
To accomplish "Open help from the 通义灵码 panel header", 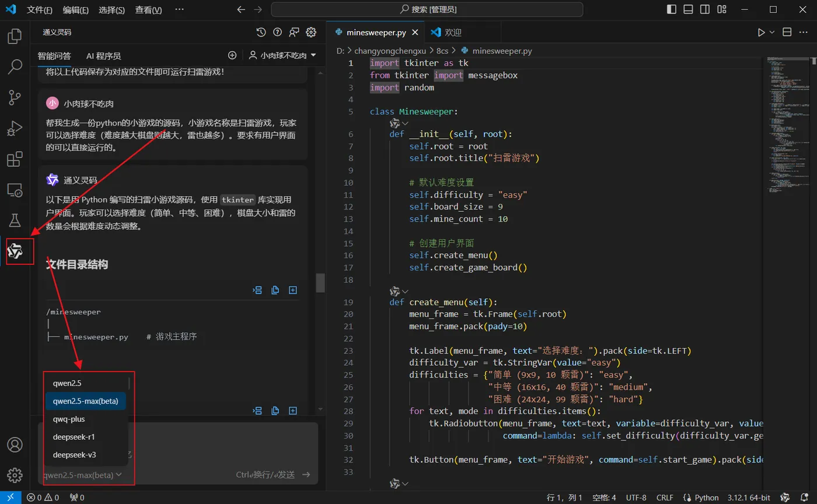I will tap(278, 32).
